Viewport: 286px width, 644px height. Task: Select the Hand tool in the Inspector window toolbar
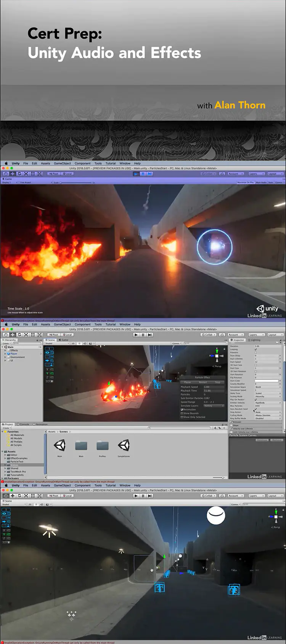point(6,335)
